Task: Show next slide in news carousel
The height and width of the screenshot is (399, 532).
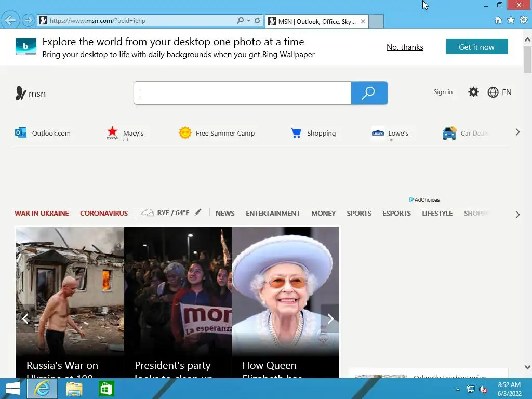Action: pos(330,318)
